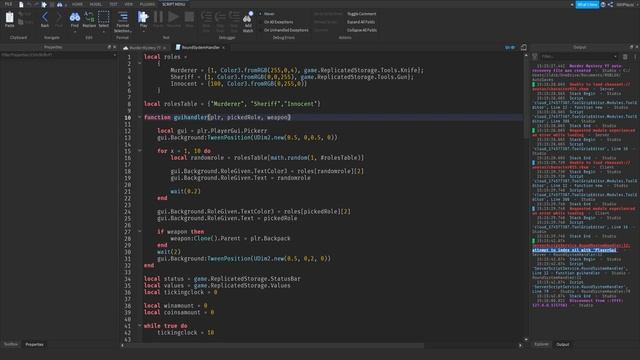Viewport: 640px width, 360px height.
Task: Switch to the HOME ribbon tab
Action: pos(77,4)
